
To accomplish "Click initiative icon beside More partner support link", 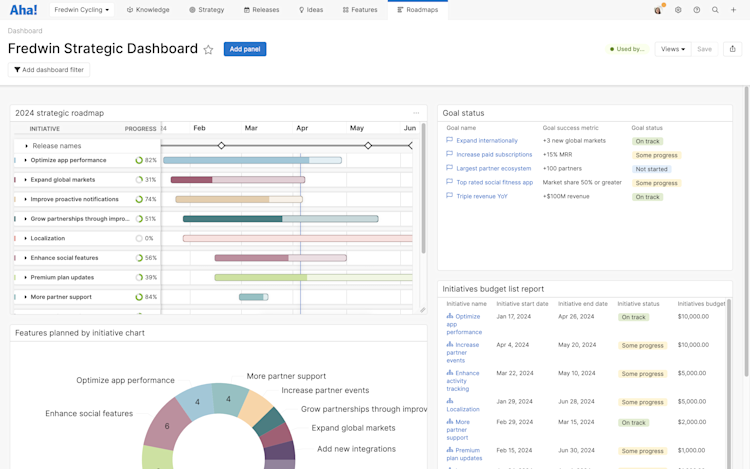I will tap(450, 421).
